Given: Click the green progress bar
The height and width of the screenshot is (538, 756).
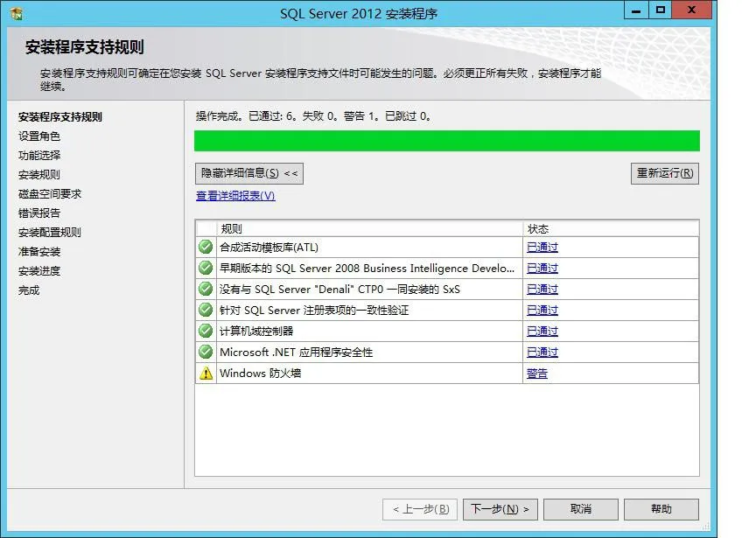Looking at the screenshot, I should pos(446,140).
